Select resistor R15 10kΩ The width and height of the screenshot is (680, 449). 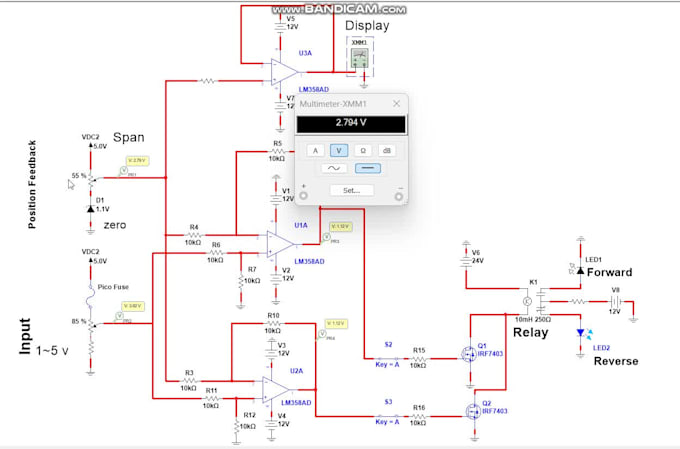pyautogui.click(x=418, y=358)
